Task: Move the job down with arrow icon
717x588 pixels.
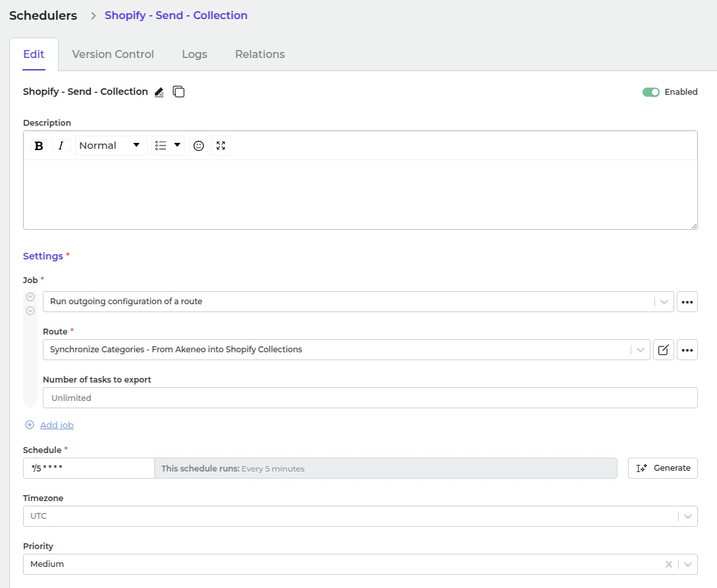Action: 30,311
